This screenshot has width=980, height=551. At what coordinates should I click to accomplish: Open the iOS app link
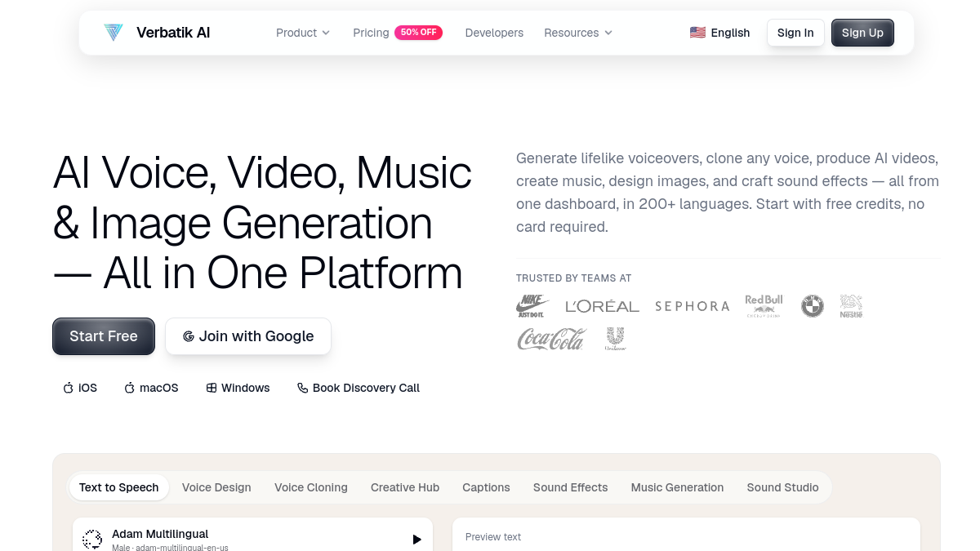80,388
